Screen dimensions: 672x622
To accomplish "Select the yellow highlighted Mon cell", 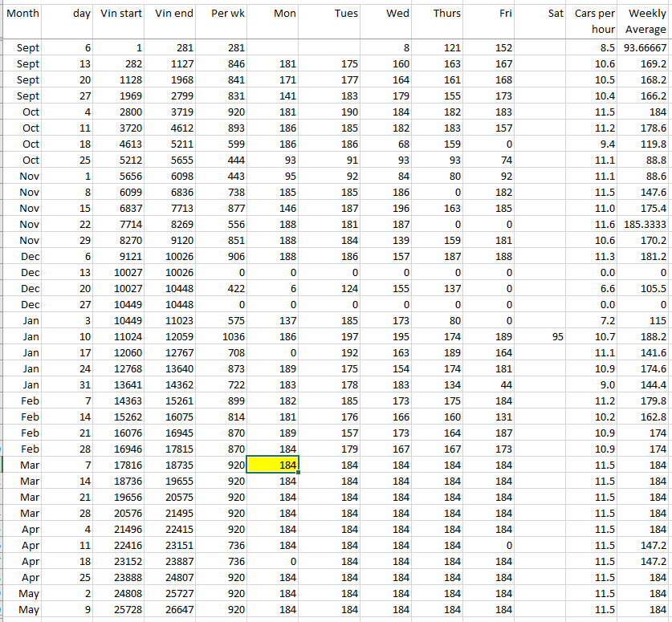I will point(273,465).
